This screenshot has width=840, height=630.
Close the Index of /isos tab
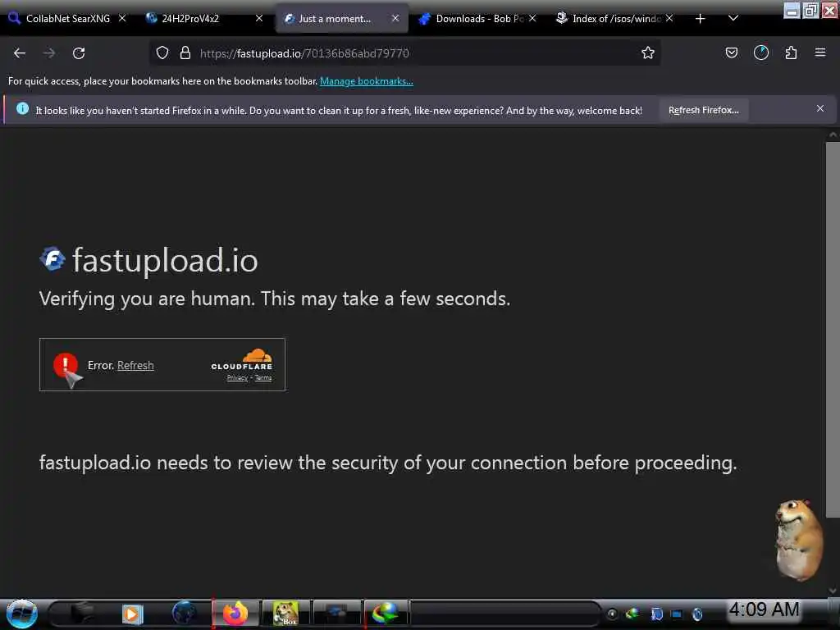(x=669, y=18)
